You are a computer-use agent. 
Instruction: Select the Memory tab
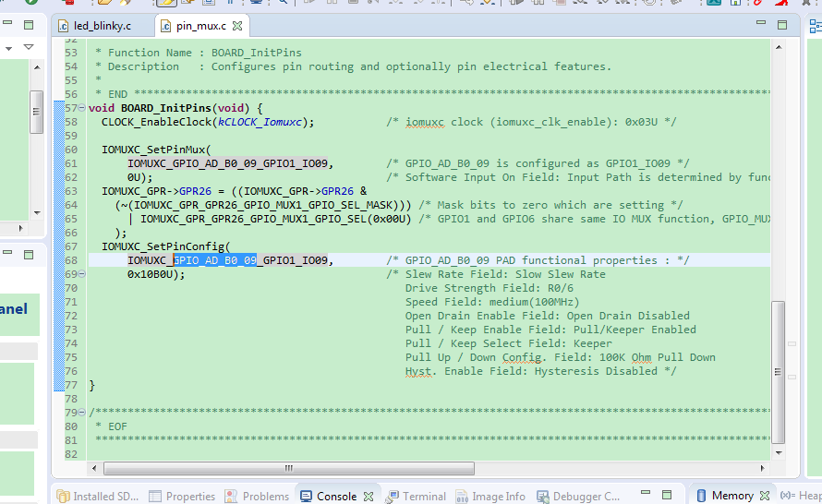pos(724,496)
